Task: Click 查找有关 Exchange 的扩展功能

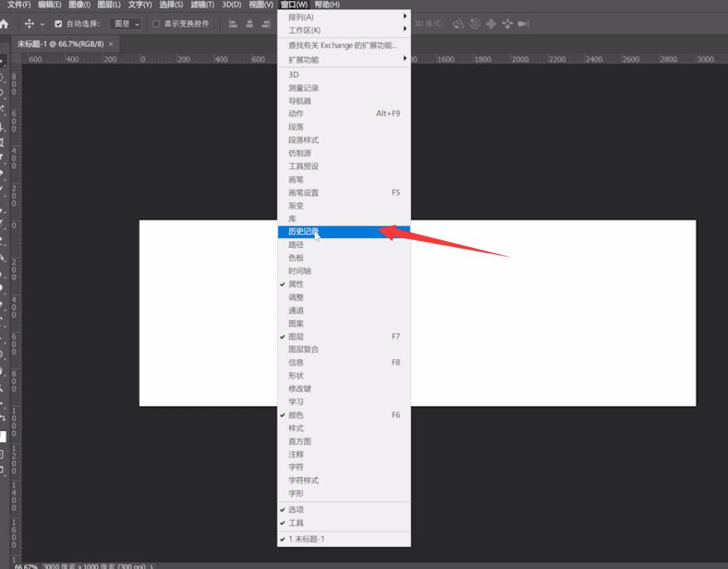Action: [x=343, y=46]
